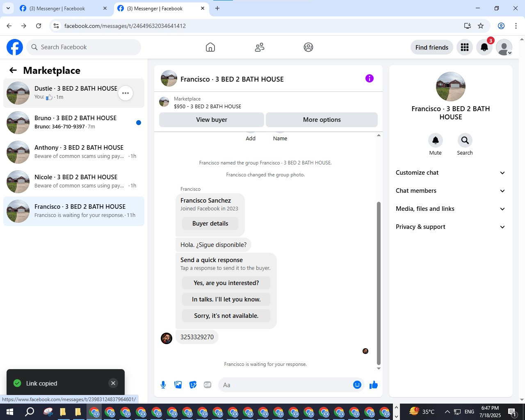Open the Anthony 3 BED 2 BATH HOUSE chat

click(x=74, y=152)
